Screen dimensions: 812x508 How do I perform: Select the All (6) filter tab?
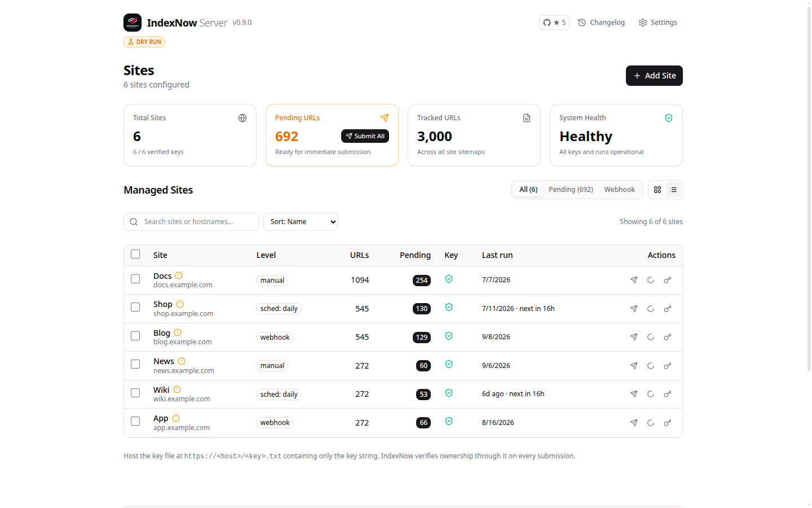coord(528,190)
